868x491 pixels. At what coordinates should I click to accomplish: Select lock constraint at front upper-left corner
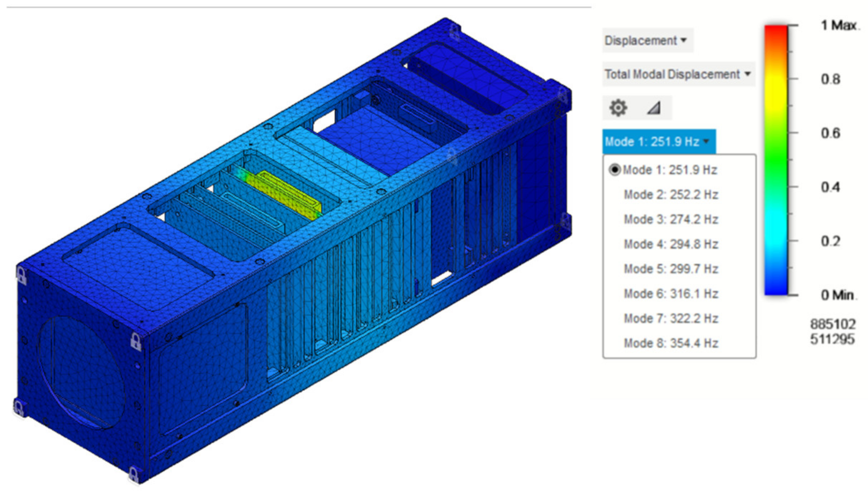click(21, 276)
